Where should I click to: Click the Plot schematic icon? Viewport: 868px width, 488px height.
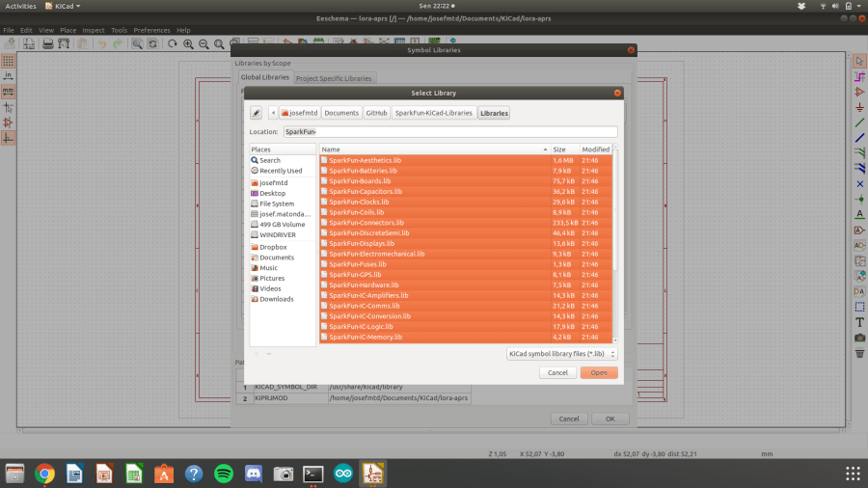pyautogui.click(x=64, y=43)
